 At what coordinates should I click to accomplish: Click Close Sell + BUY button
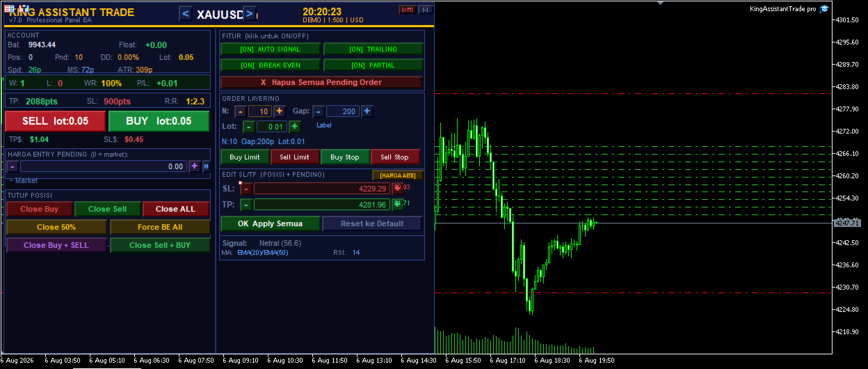[160, 245]
